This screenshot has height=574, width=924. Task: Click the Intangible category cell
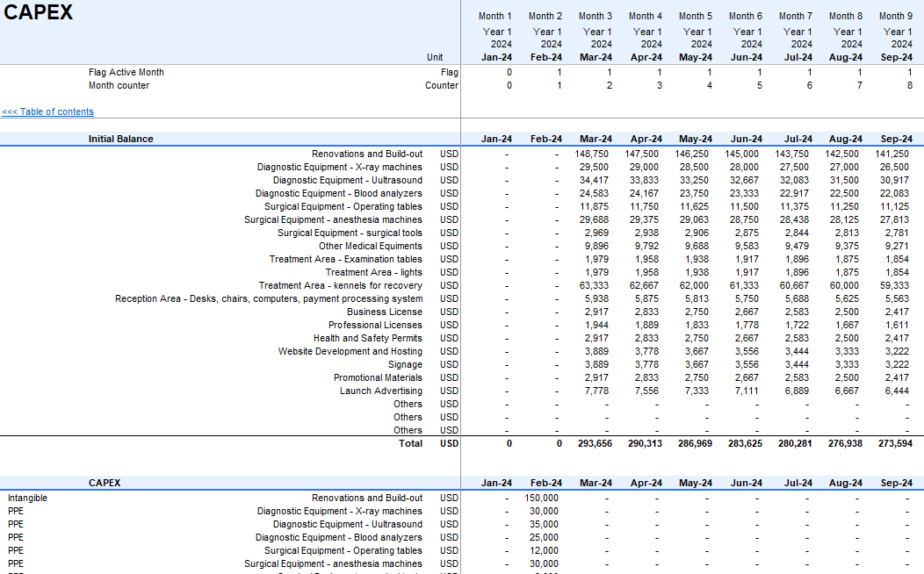tap(27, 498)
